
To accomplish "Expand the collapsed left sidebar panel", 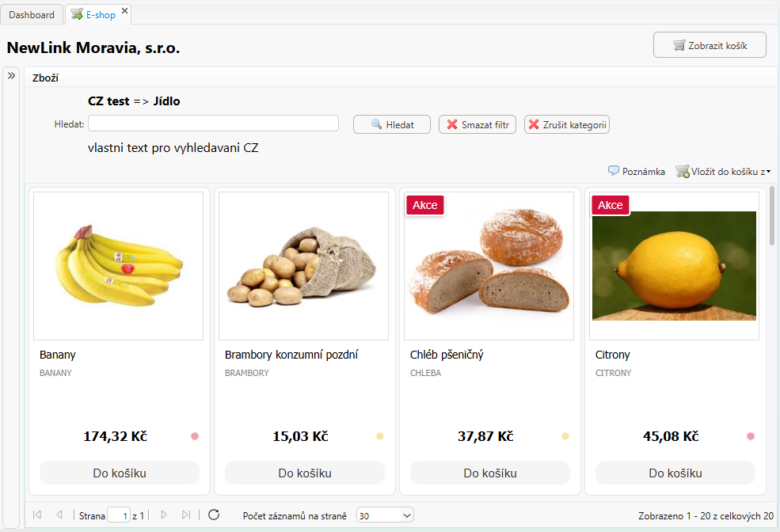I will (11, 75).
